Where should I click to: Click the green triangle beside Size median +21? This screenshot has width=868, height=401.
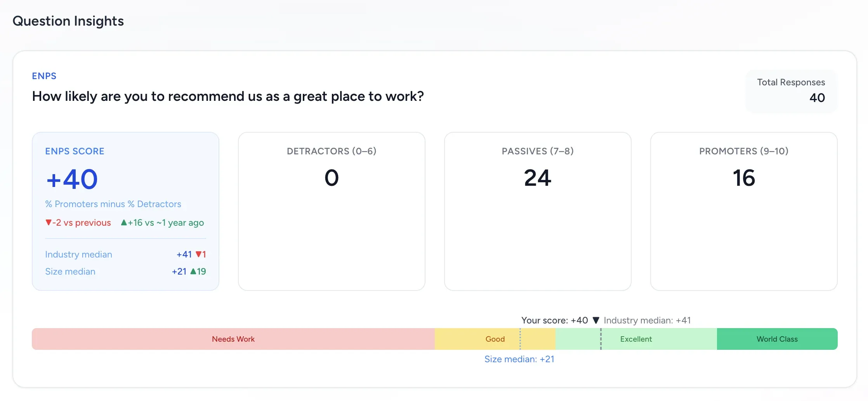point(194,271)
